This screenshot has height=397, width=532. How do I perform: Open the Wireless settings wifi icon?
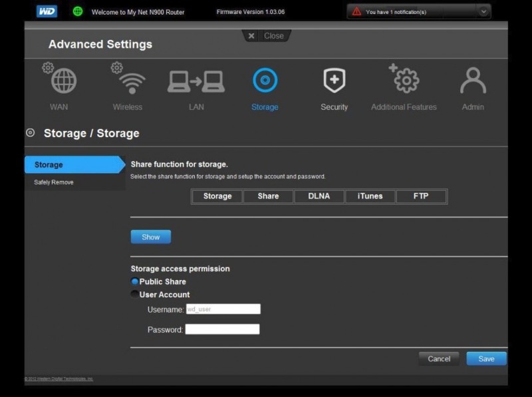(x=128, y=78)
